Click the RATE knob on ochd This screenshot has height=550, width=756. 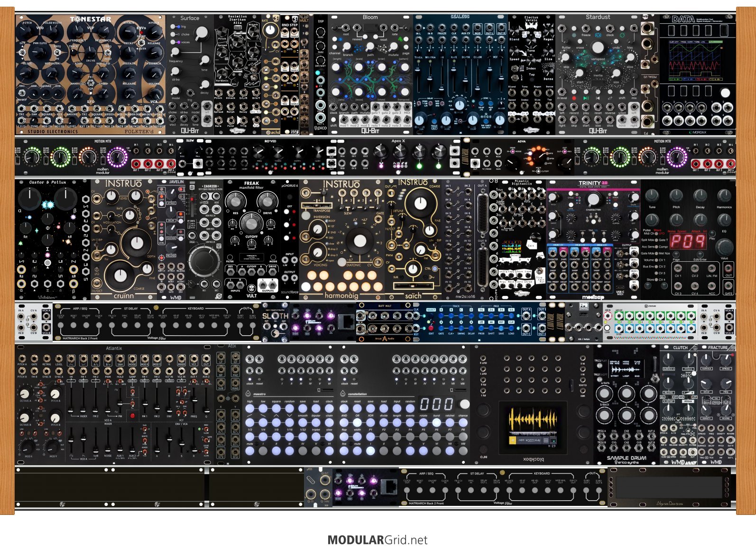(x=270, y=30)
